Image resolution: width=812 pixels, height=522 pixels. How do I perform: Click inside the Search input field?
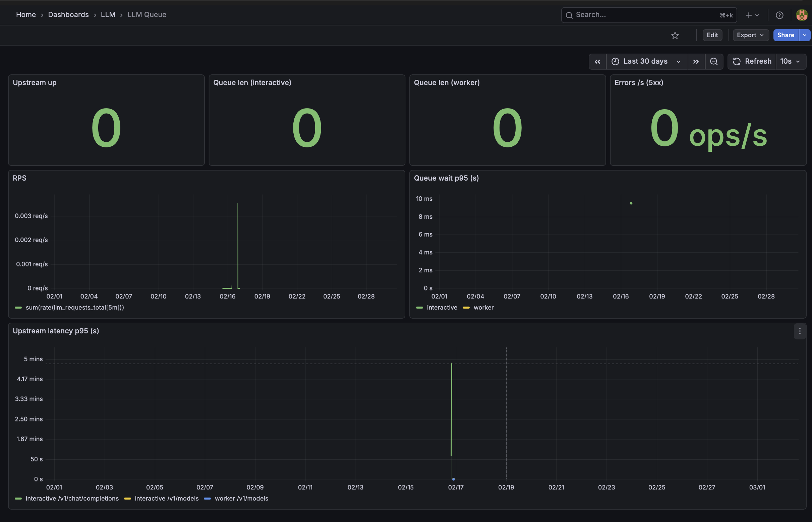[644, 15]
